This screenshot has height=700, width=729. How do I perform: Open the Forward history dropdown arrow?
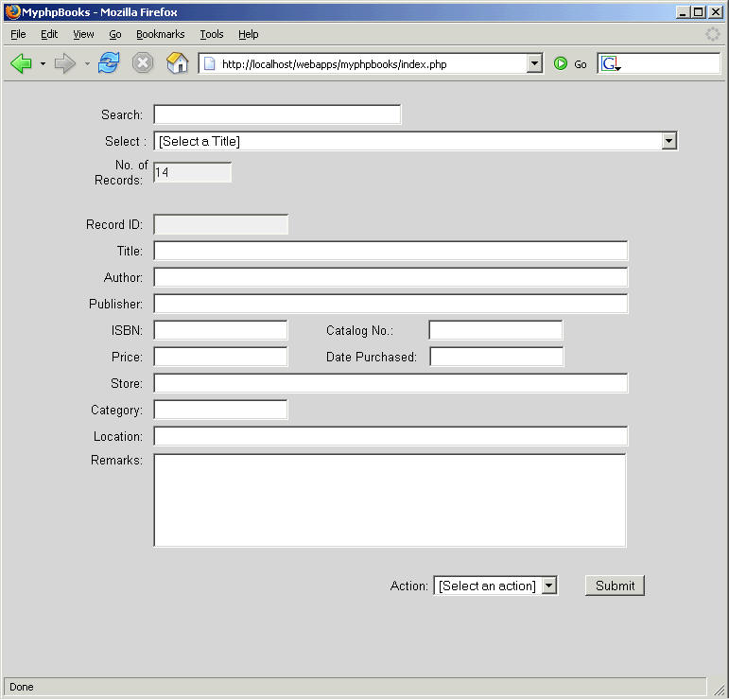coord(87,63)
